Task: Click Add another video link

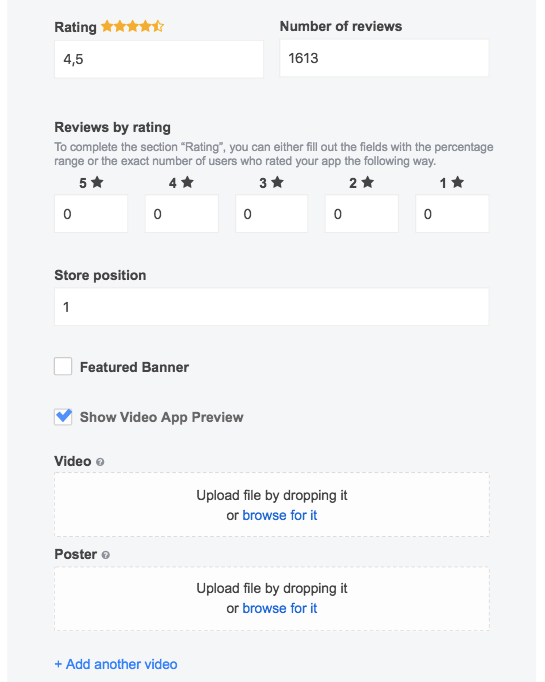Action: point(116,664)
